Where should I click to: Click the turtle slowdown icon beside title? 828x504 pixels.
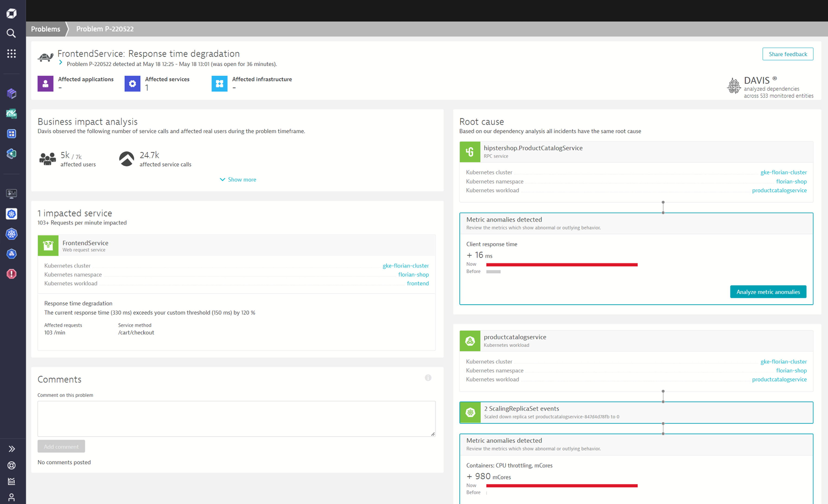pos(46,57)
